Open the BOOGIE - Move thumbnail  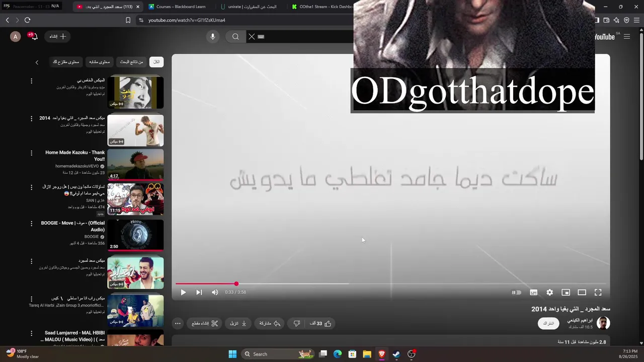(x=135, y=235)
